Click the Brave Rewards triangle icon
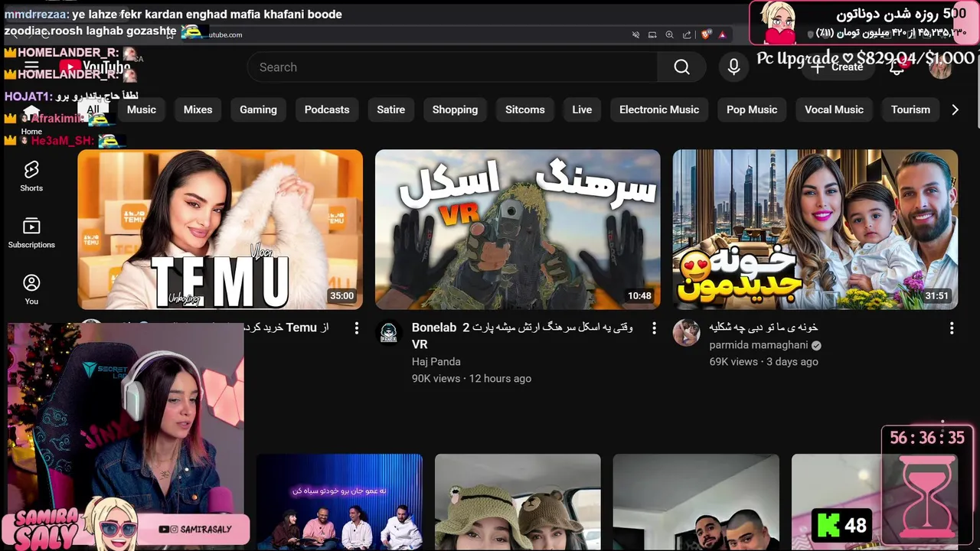Viewport: 980px width, 551px height. (722, 34)
